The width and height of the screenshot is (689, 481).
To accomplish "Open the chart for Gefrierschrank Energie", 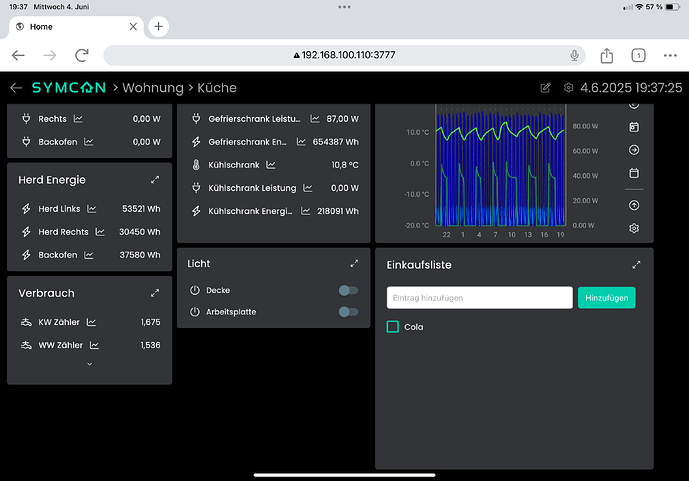I will click(301, 142).
